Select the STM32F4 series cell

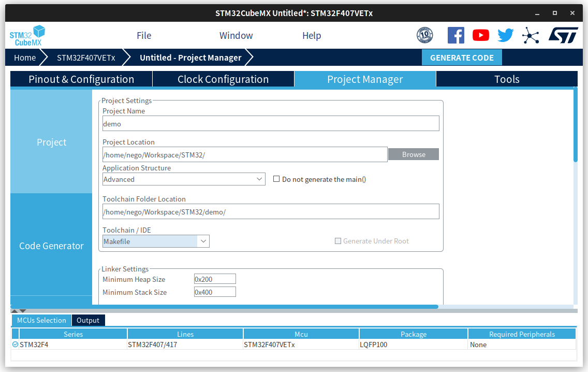click(x=73, y=344)
